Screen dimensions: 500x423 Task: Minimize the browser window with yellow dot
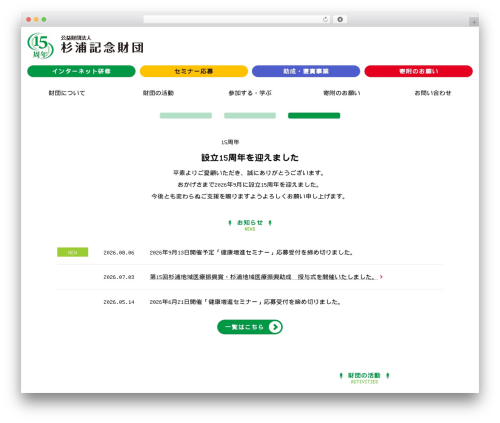coord(36,19)
